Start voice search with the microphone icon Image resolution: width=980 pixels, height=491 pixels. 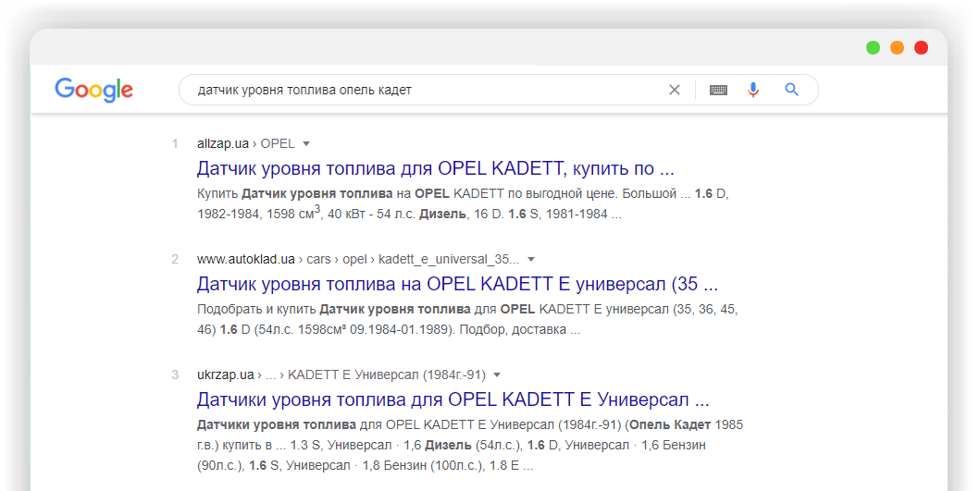[753, 90]
